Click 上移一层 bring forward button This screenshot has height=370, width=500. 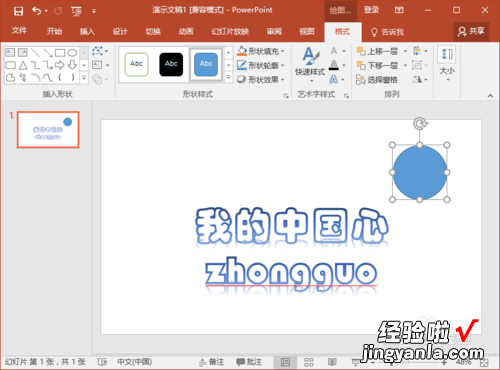tap(377, 51)
